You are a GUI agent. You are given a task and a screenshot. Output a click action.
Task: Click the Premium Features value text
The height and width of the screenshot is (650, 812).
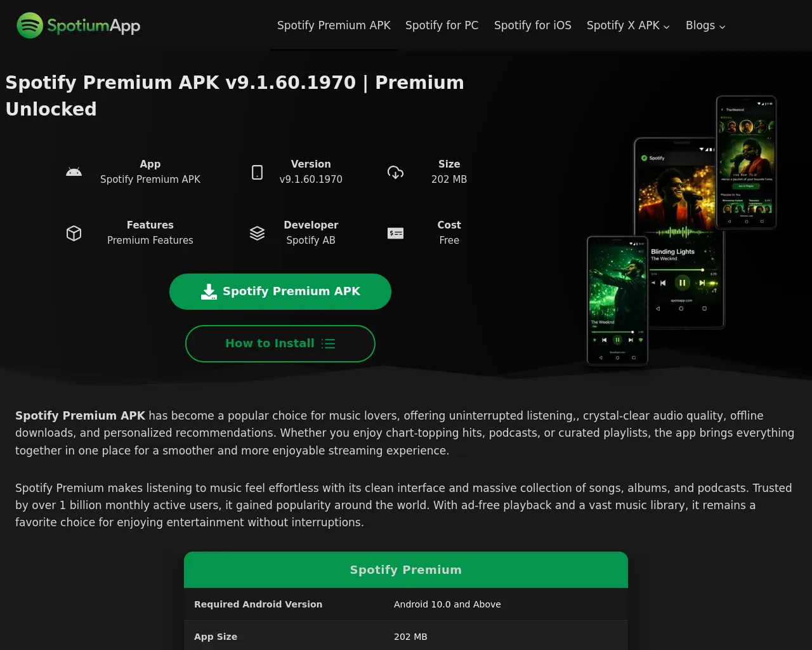point(150,241)
